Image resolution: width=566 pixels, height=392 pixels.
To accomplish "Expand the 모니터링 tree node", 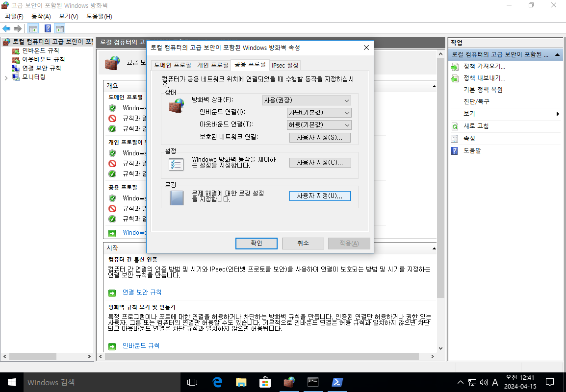I will [6, 77].
